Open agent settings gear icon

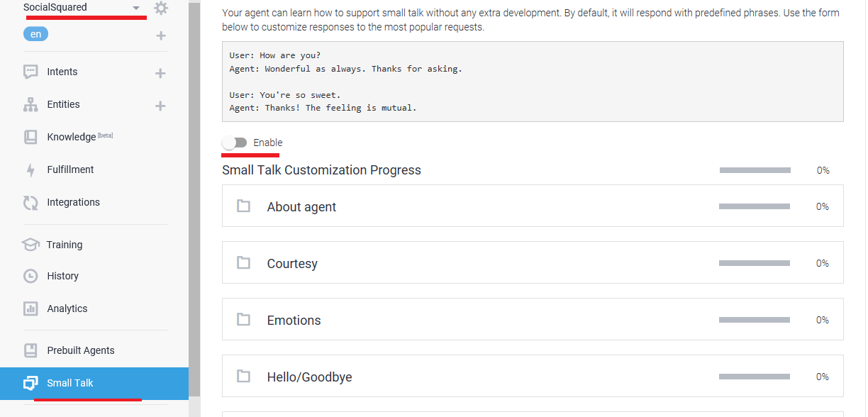[x=161, y=9]
